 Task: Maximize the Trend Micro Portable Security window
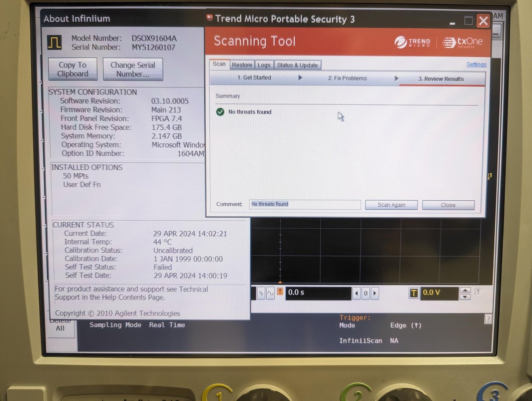pos(468,21)
